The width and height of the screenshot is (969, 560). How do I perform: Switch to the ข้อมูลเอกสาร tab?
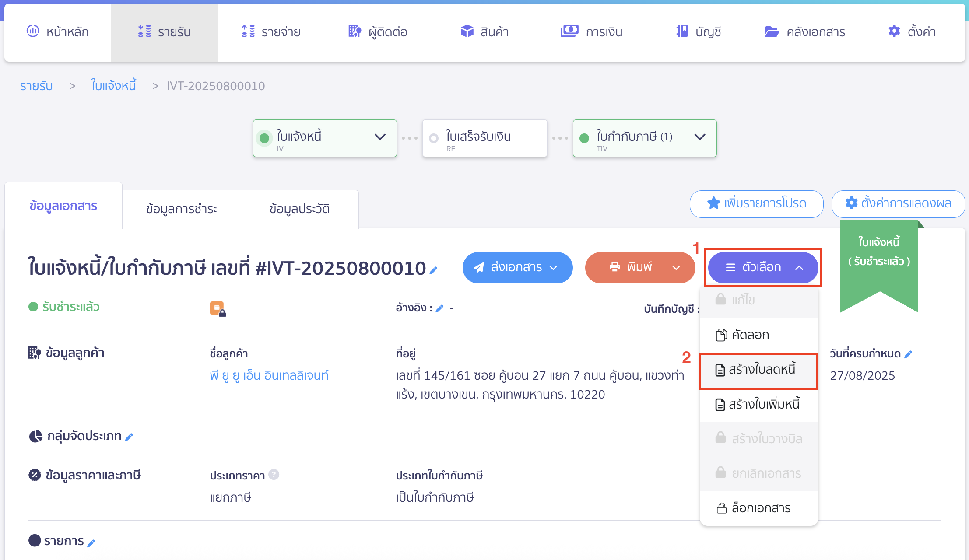pyautogui.click(x=63, y=206)
